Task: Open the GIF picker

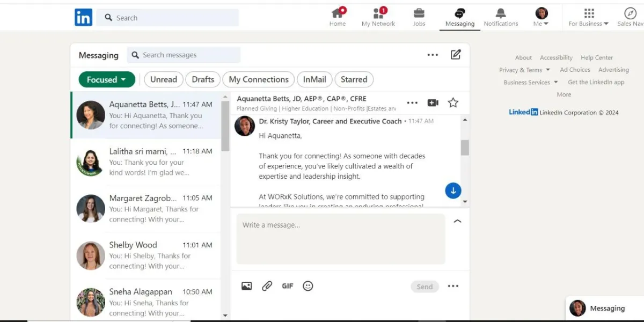Action: click(288, 286)
